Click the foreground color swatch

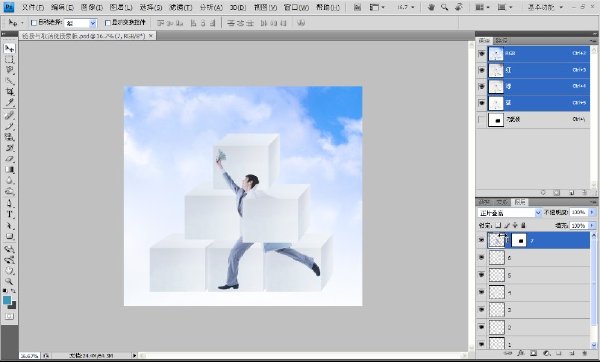pos(7,300)
